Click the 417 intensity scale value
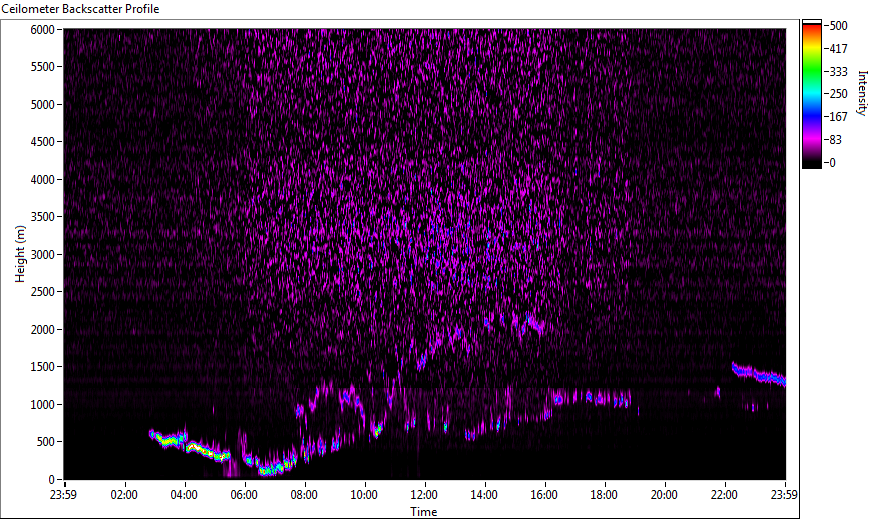Viewport: 872px width, 519px height. pos(839,48)
